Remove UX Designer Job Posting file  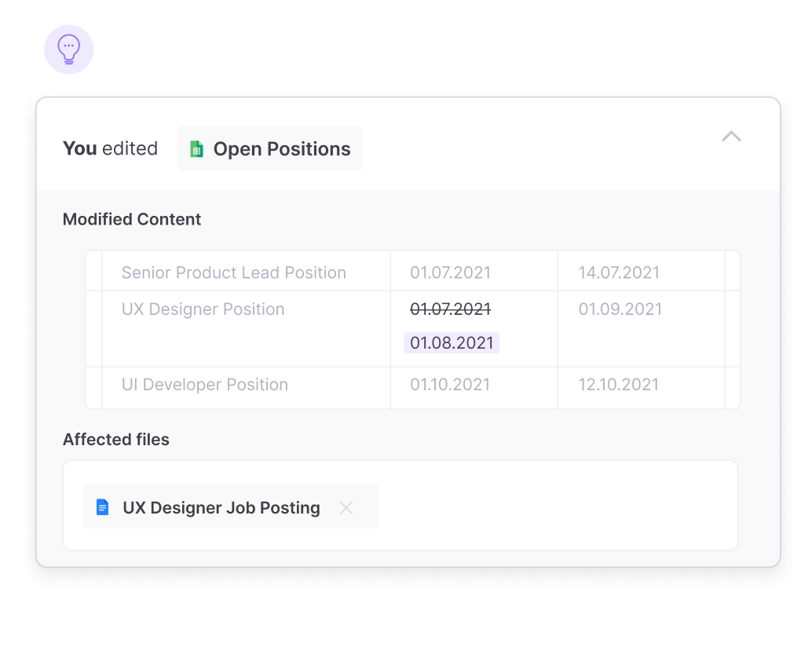click(346, 508)
